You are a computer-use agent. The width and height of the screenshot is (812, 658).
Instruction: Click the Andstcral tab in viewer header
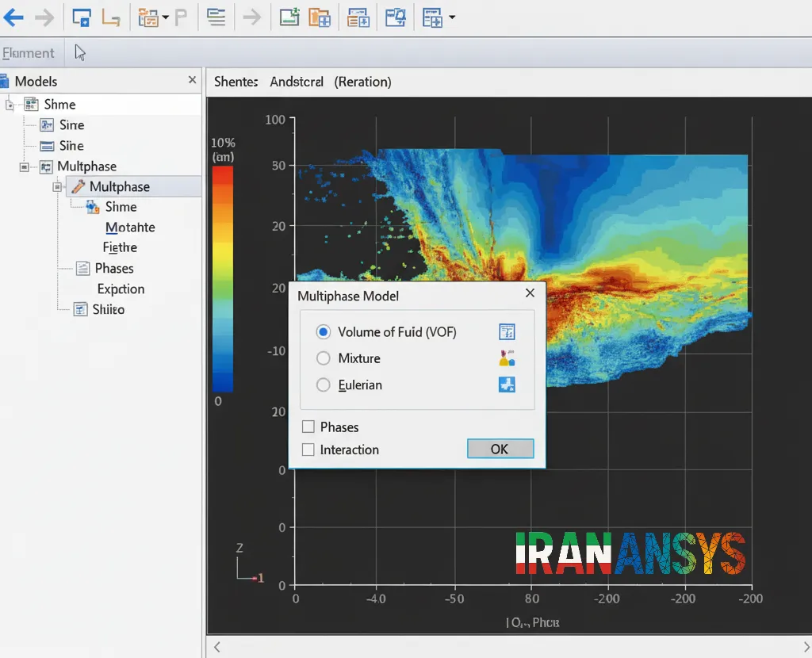[x=297, y=82]
